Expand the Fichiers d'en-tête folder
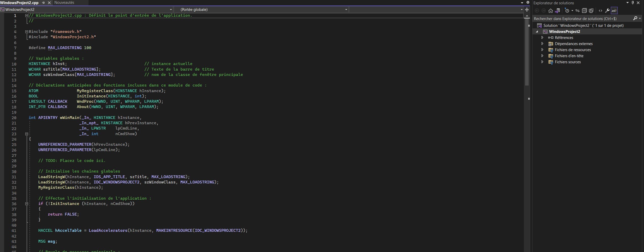Screen dimensions: 644x252 point(542,56)
